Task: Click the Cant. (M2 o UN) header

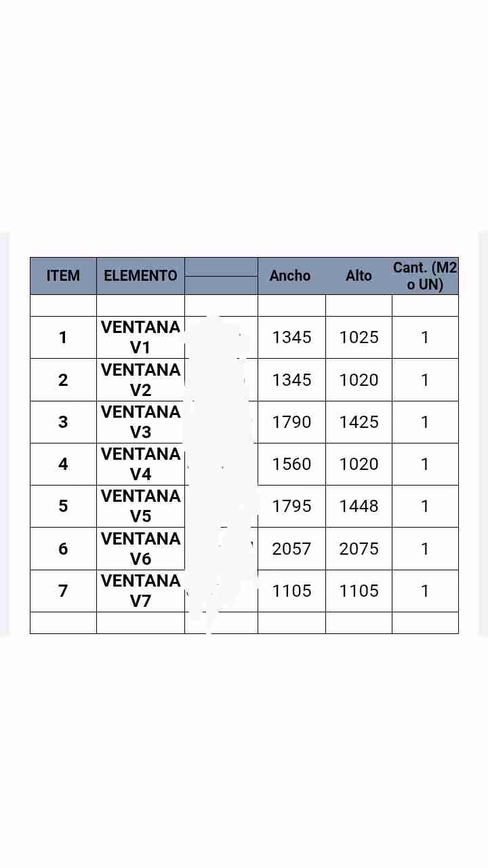Action: point(425,276)
